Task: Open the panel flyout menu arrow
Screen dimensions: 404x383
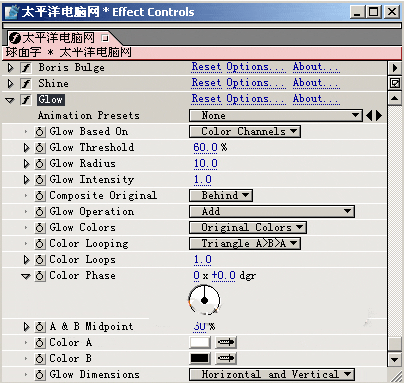Action: (x=395, y=68)
